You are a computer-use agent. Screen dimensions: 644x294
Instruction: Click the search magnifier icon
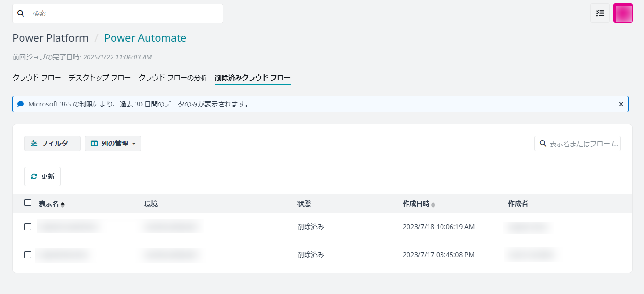point(21,13)
